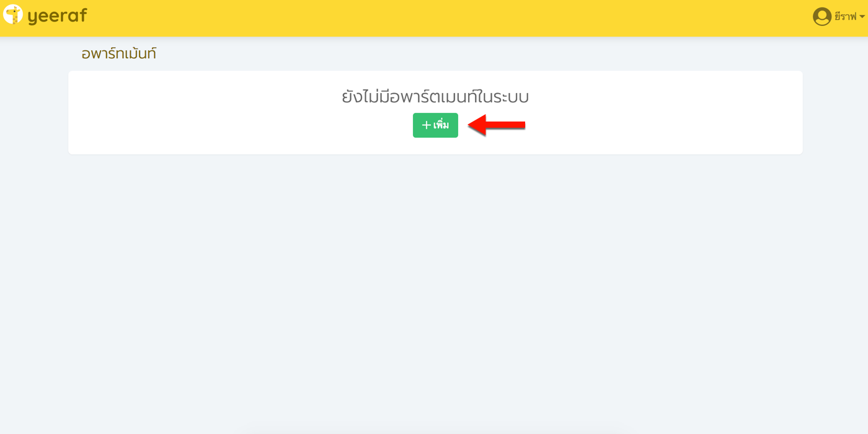Click the user avatar icon
868x434 pixels.
822,17
